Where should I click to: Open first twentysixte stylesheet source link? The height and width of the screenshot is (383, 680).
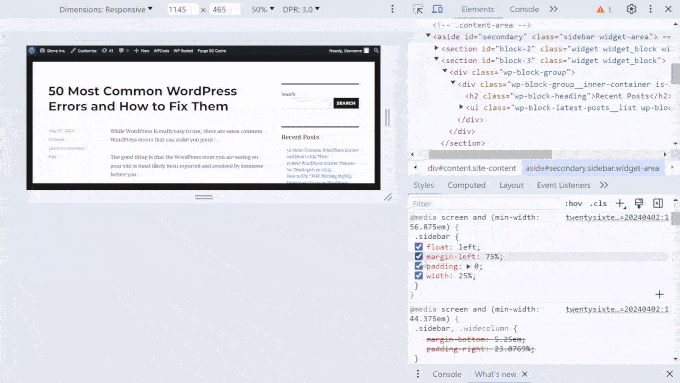coord(617,217)
